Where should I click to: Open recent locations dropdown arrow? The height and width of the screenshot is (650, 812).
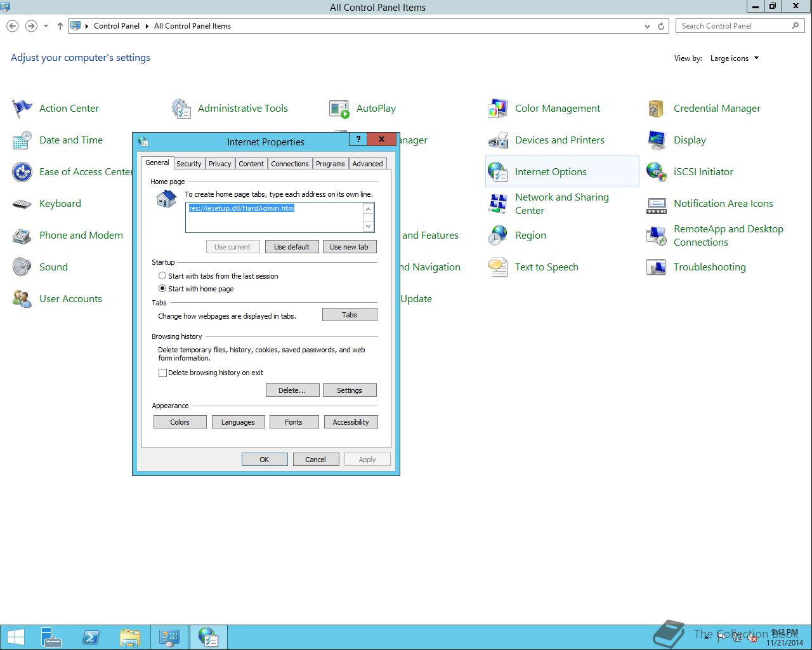46,26
